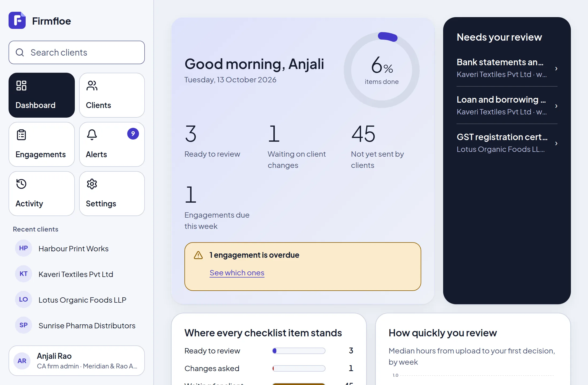Open the Bank statements review entry title

pos(500,62)
